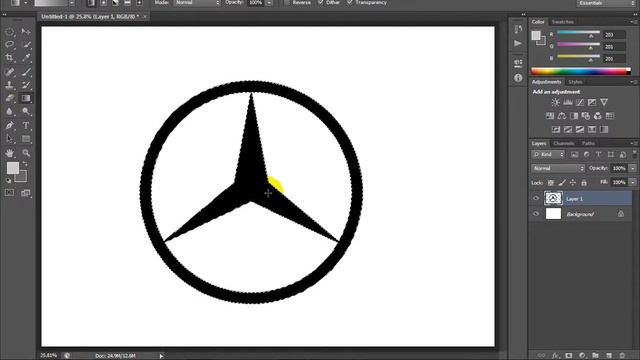640x360 pixels.
Task: Open the layer blend mode Normal dropdown
Action: click(x=558, y=168)
